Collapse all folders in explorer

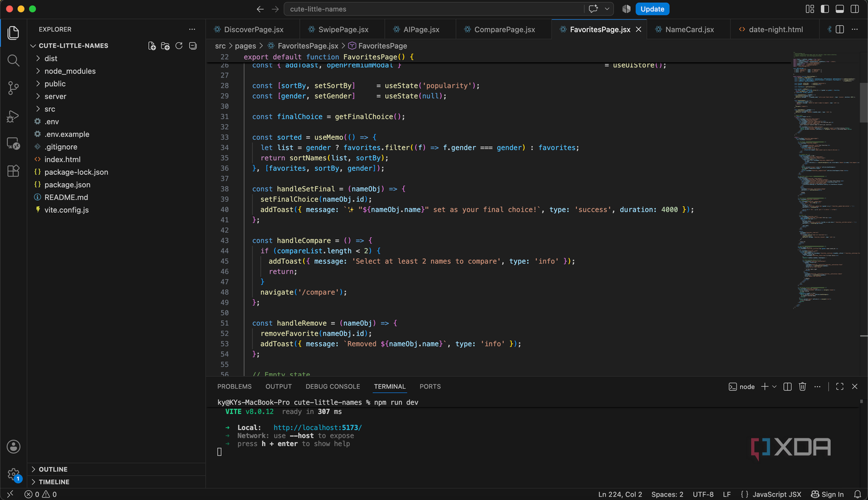click(x=193, y=46)
